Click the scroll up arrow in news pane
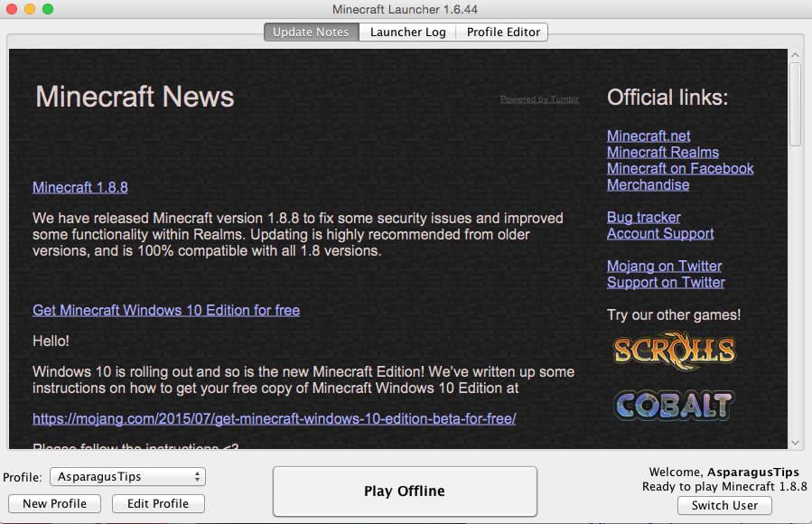This screenshot has width=812, height=524. point(796,55)
